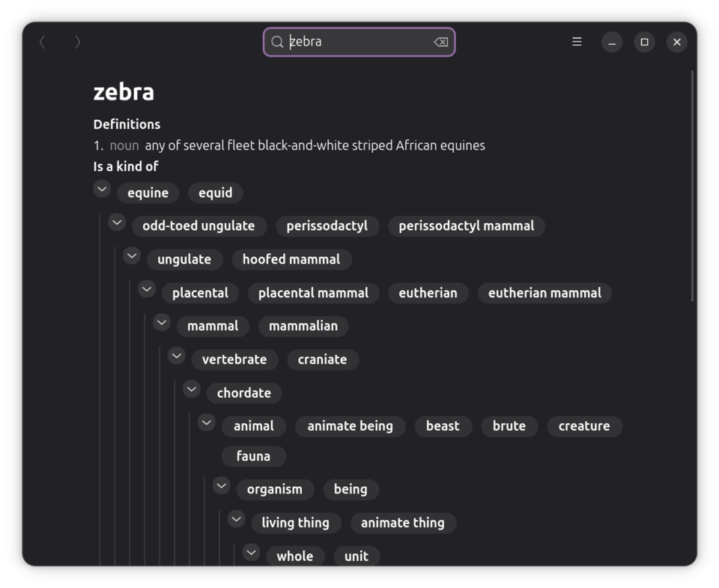Image resolution: width=719 pixels, height=588 pixels.
Task: Collapse the vertebrate branch chevron
Action: pos(177,356)
